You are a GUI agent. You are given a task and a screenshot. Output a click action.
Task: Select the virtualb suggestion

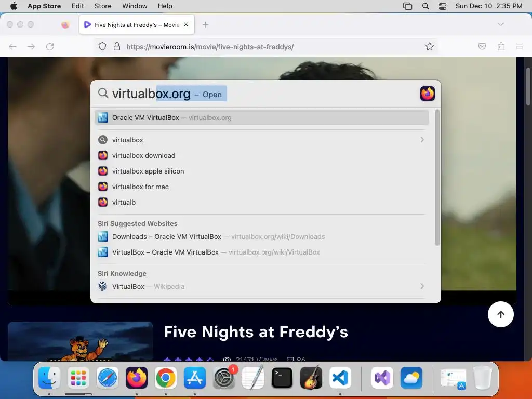[x=262, y=202]
